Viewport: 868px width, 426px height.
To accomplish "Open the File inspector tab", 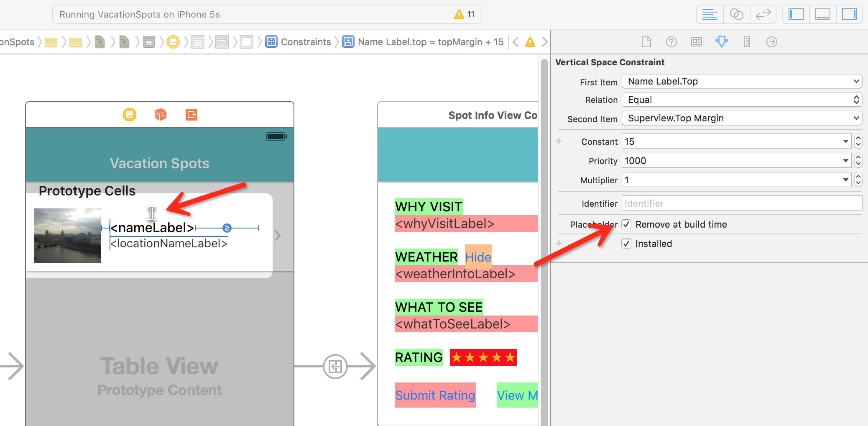I will [x=646, y=42].
